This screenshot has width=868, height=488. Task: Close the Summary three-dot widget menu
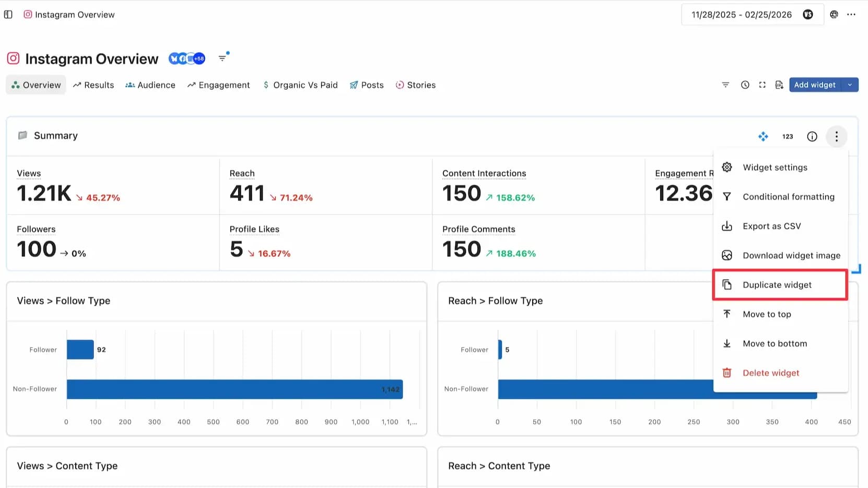836,137
